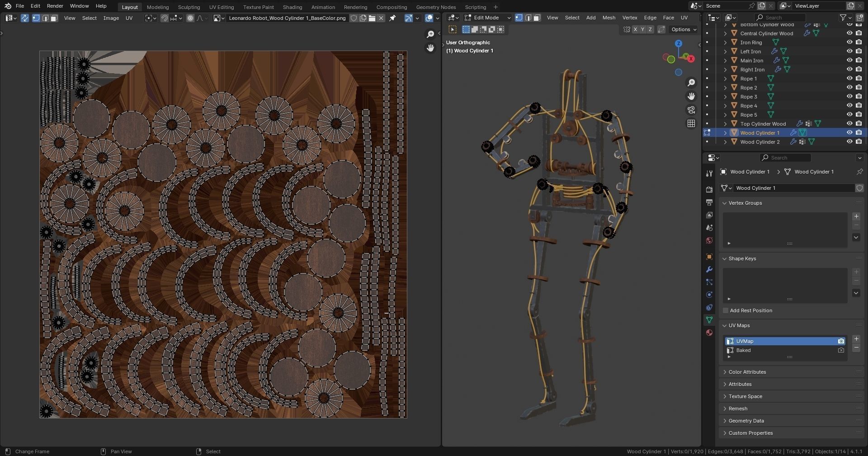Expand the Color Attributes panel
Screen dimensions: 868x456
724,372
